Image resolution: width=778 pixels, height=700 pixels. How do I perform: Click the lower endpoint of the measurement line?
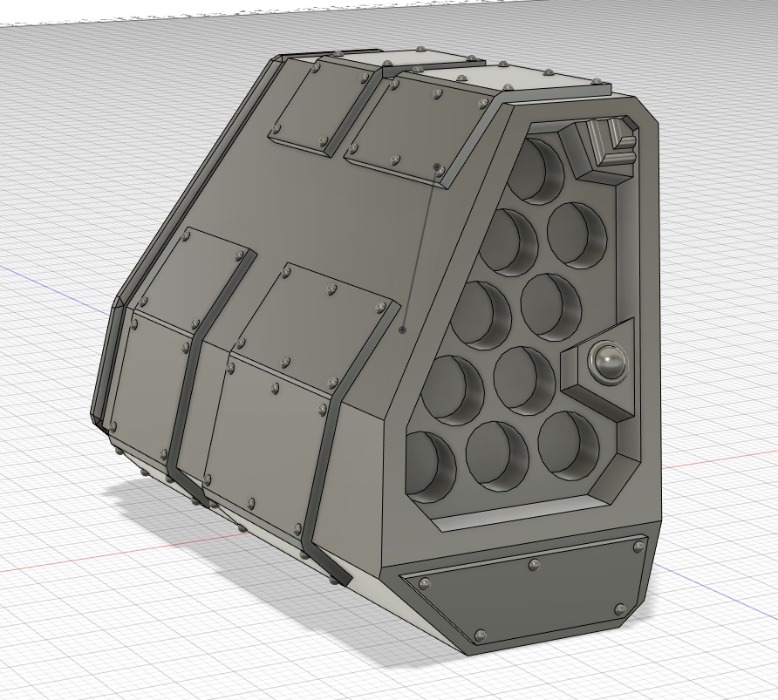[403, 330]
